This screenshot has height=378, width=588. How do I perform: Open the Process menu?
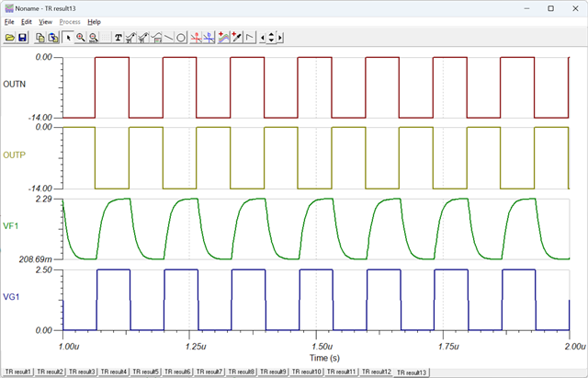click(70, 22)
